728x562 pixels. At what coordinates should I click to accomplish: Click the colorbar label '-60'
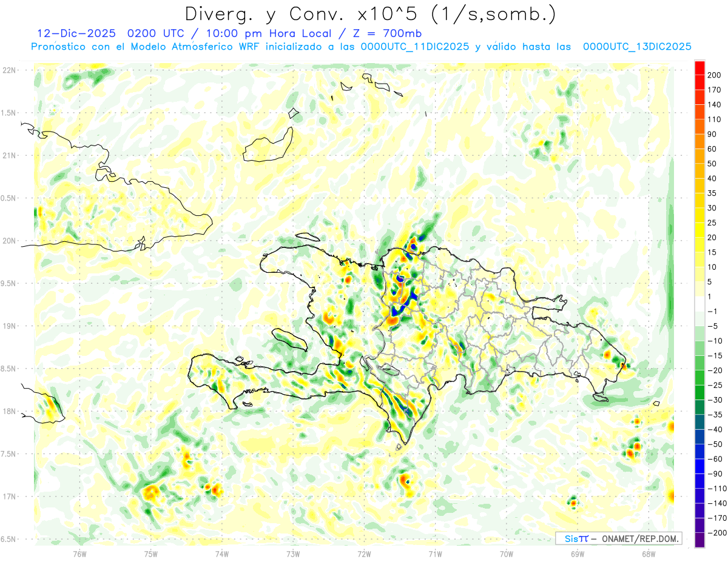click(714, 459)
